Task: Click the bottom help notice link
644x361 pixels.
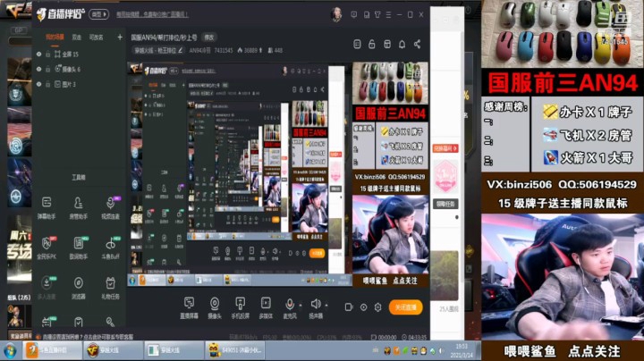Action: coord(88,337)
